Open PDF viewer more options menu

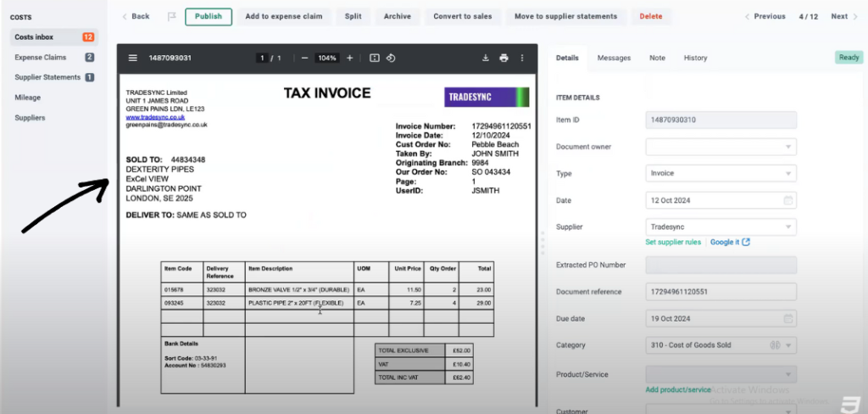pos(522,58)
